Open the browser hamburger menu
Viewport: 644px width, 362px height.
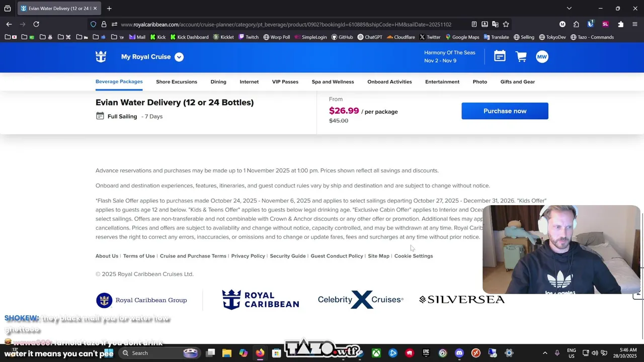click(x=634, y=24)
